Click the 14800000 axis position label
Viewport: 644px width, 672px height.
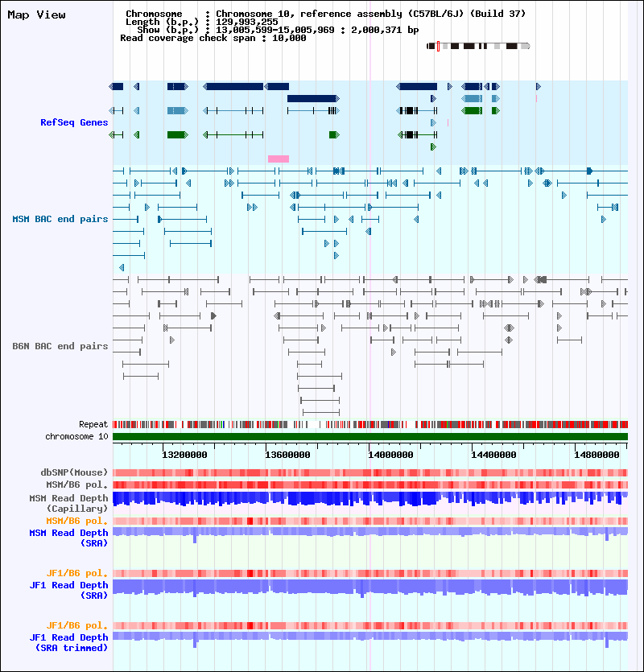(x=597, y=455)
